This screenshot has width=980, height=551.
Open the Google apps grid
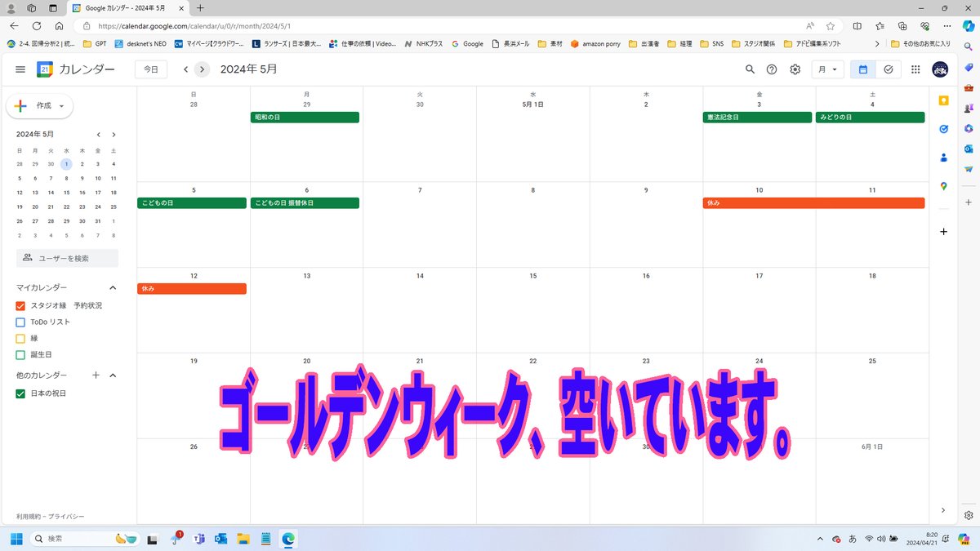click(x=915, y=69)
